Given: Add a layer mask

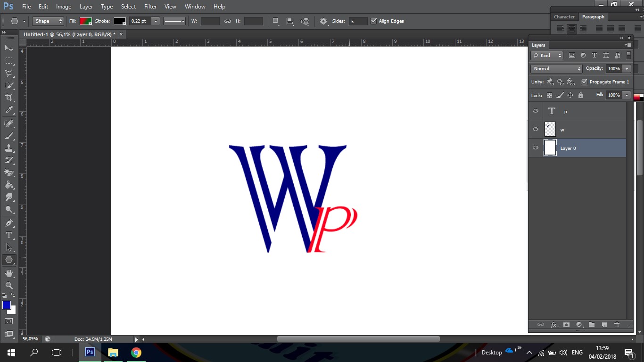Looking at the screenshot, I should click(566, 325).
